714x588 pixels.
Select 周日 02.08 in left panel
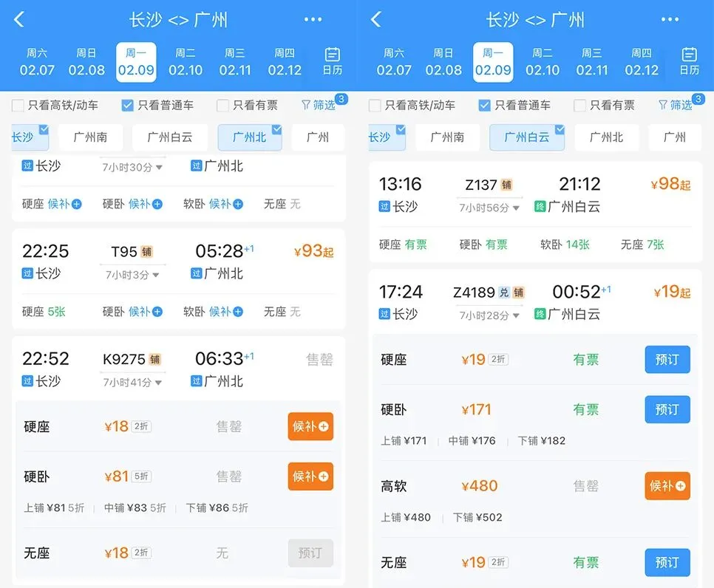pyautogui.click(x=86, y=62)
